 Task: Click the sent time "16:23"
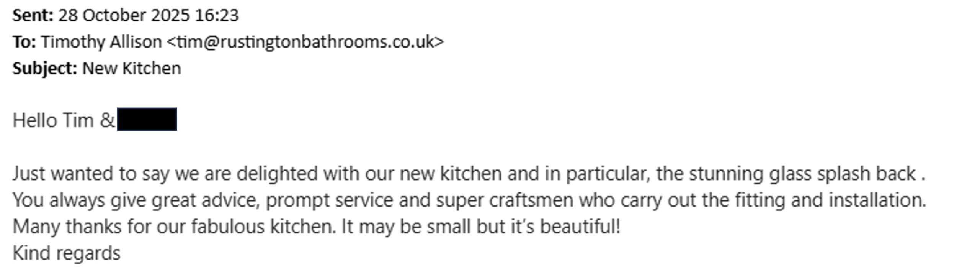point(217,16)
